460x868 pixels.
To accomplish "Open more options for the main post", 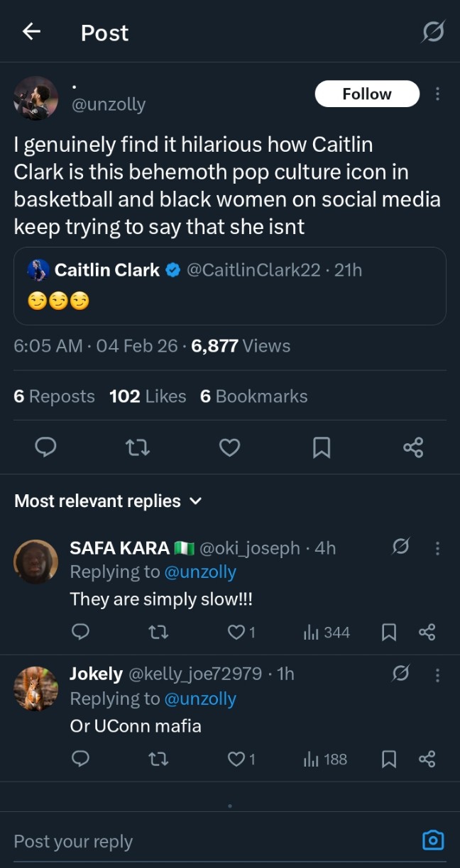I will 437,94.
